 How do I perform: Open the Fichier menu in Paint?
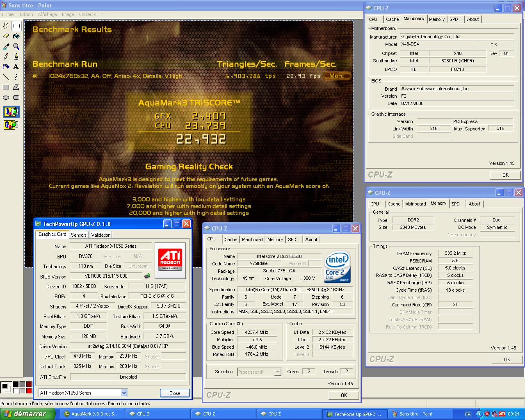click(x=8, y=14)
